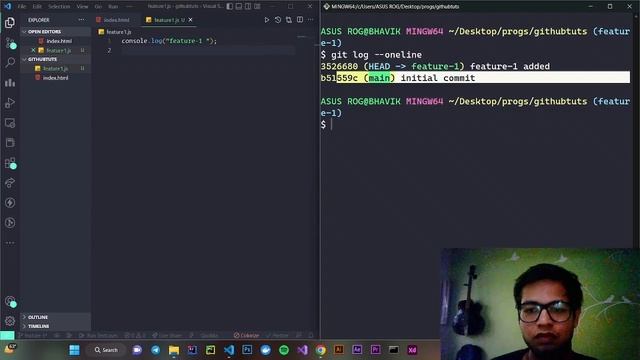
Task: Open Explorer panel More Actions ellipsis
Action: 81,20
